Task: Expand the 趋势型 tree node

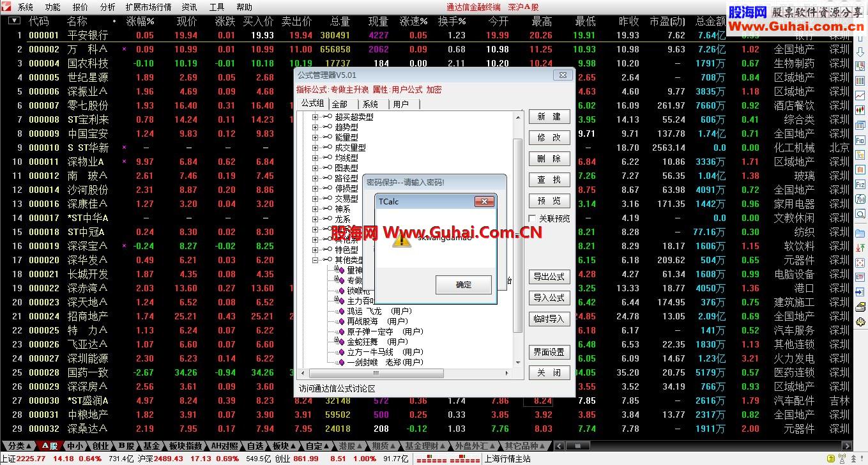Action: tap(315, 127)
